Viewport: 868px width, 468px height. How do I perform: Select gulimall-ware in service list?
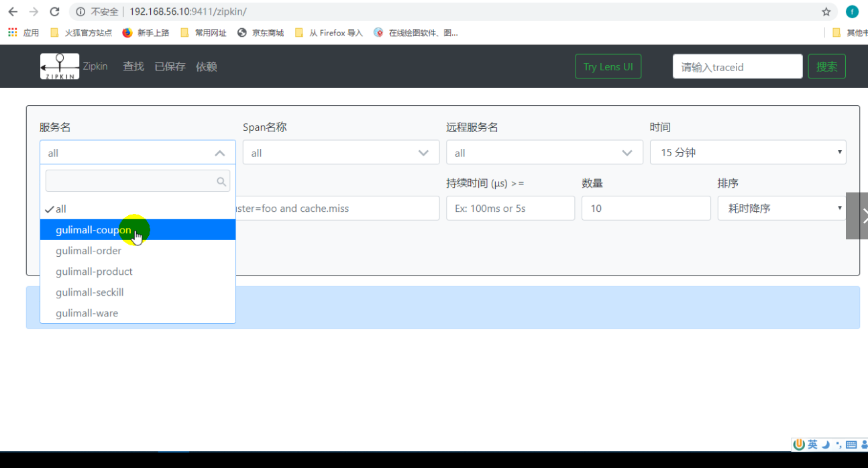coord(138,313)
